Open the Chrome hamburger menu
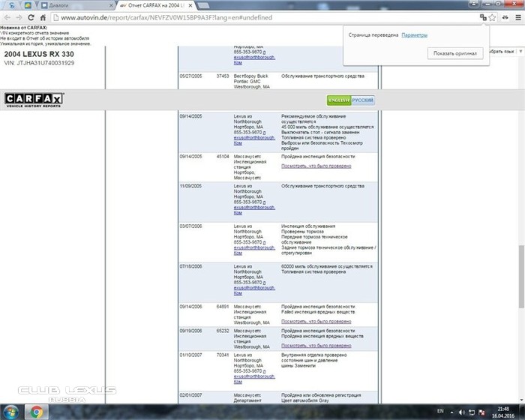Image resolution: width=525 pixels, height=420 pixels. click(x=518, y=17)
